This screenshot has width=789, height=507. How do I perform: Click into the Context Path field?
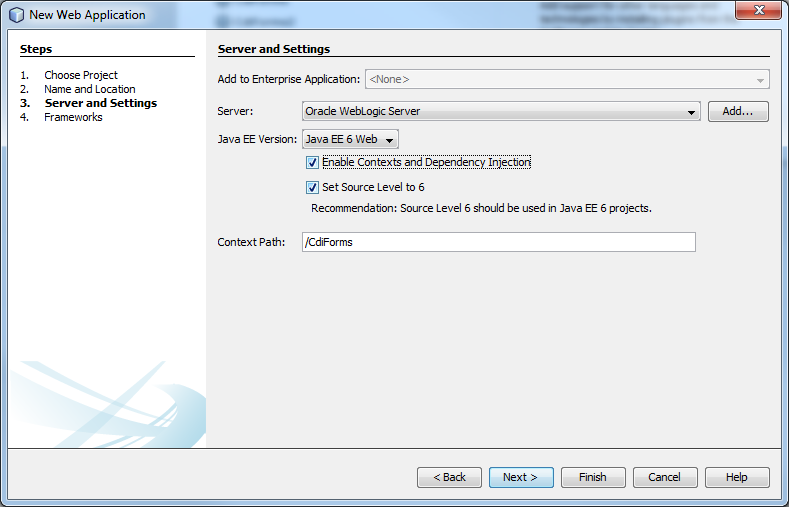pyautogui.click(x=498, y=242)
